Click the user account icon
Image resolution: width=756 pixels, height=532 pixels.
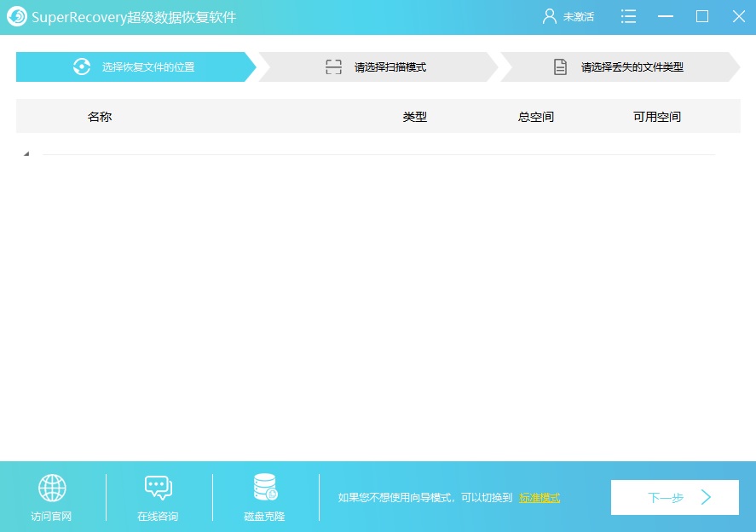click(549, 17)
